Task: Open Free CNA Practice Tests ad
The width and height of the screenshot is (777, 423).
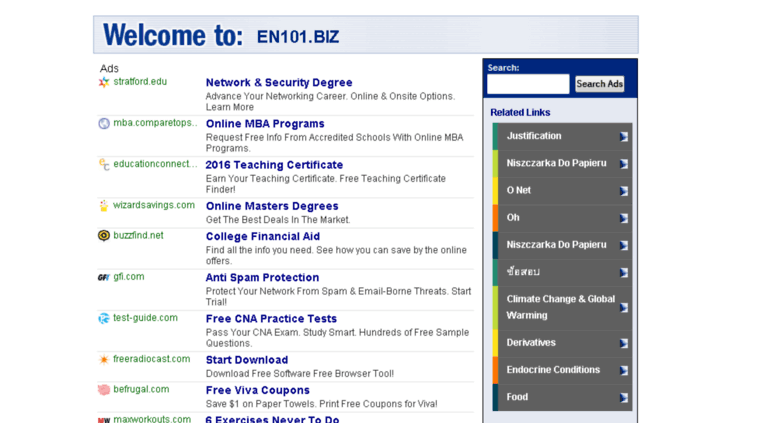Action: coord(271,318)
